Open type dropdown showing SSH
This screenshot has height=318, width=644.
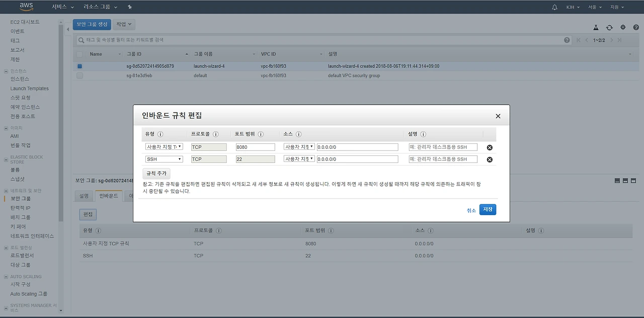(164, 159)
